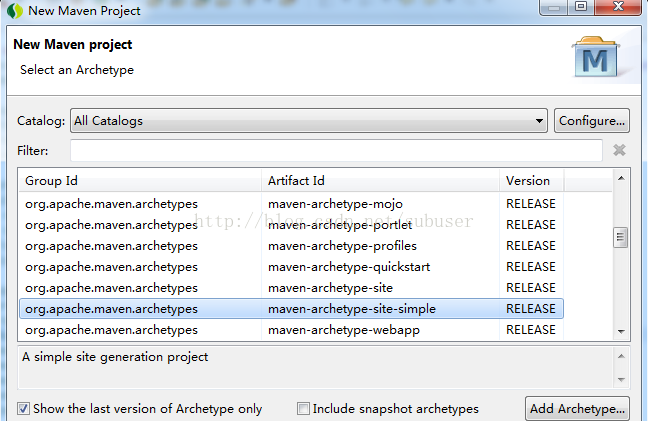Click the description box scroll down arrow
648x421 pixels.
tap(621, 380)
